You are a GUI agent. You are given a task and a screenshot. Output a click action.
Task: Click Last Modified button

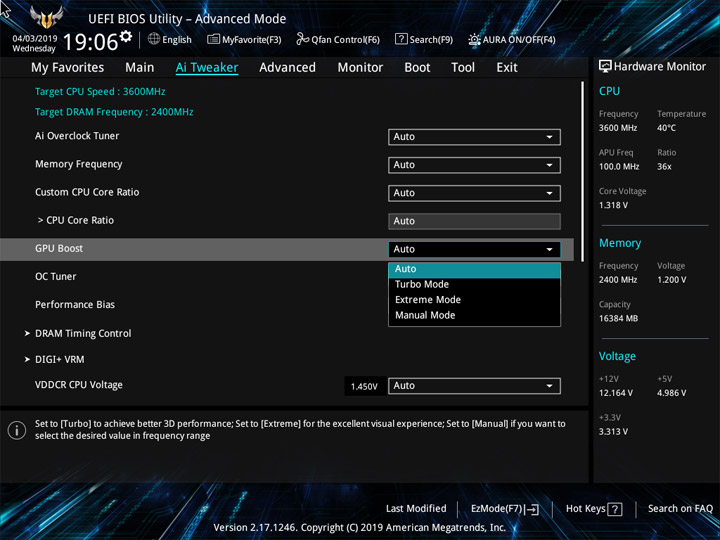(416, 508)
